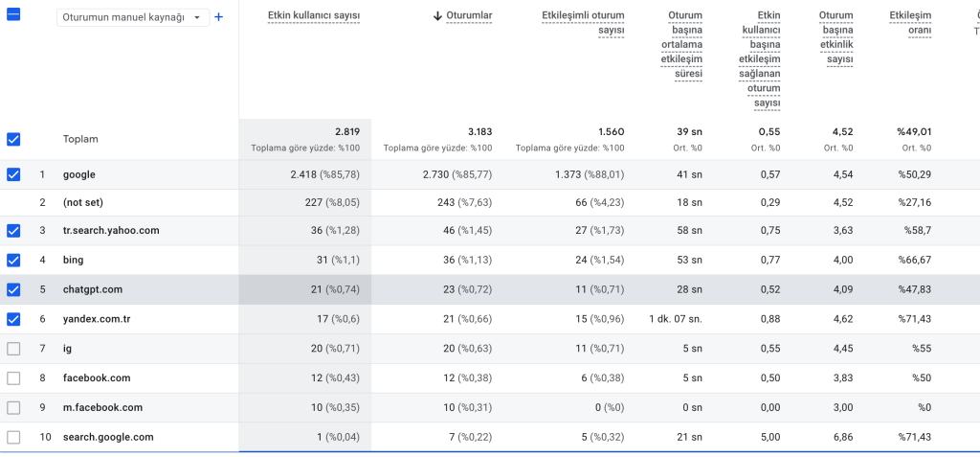Screen dimensions: 980x457
Task: Uncheck the Toplam row checkbox
Action: click(x=13, y=139)
